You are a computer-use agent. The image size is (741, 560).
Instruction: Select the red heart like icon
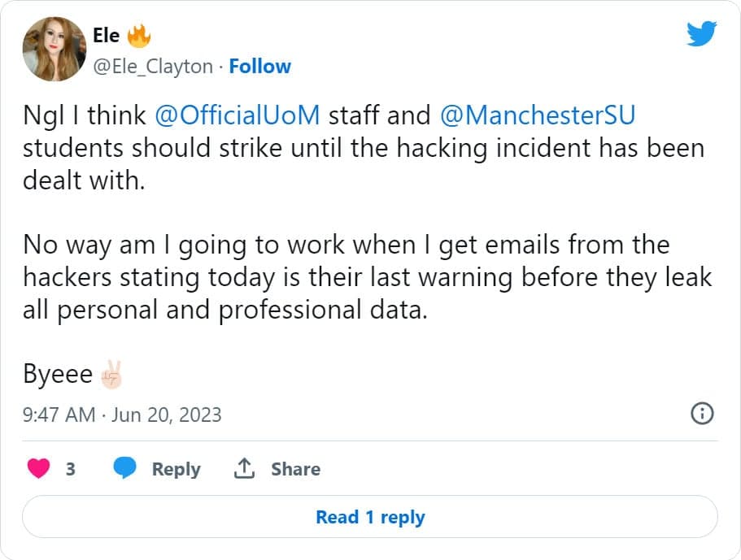click(39, 469)
